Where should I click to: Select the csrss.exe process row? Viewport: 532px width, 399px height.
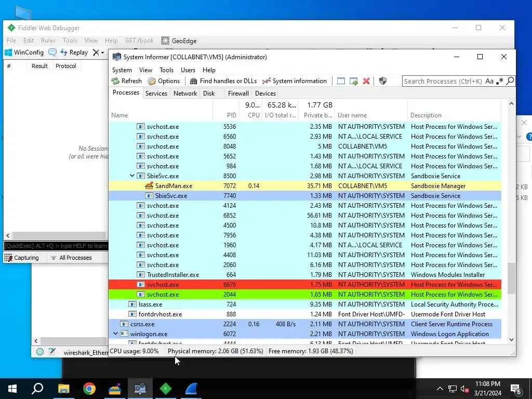(304, 324)
